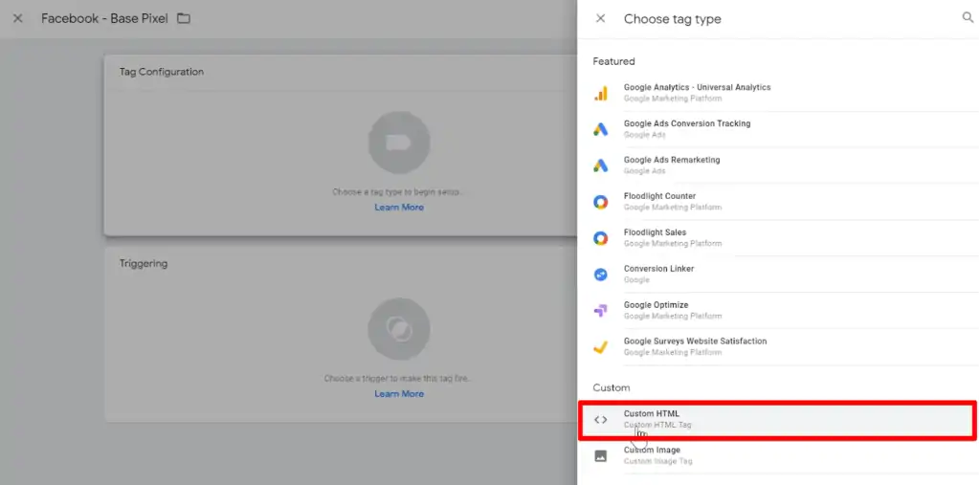Choose Floodlight Counter tag type
The height and width of the screenshot is (485, 980).
click(778, 202)
